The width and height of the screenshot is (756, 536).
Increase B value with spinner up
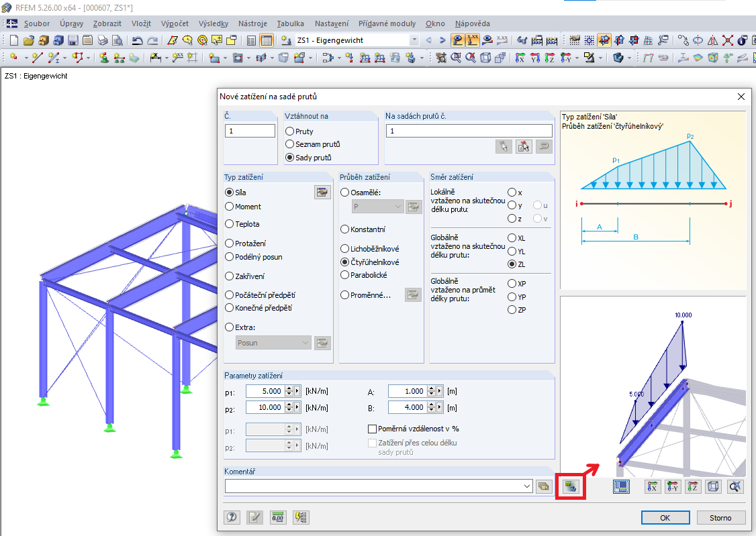(432, 405)
